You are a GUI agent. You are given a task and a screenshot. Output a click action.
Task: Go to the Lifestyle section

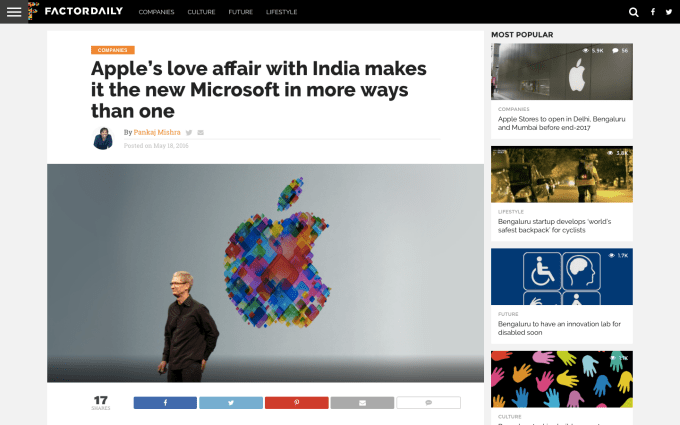coord(281,12)
